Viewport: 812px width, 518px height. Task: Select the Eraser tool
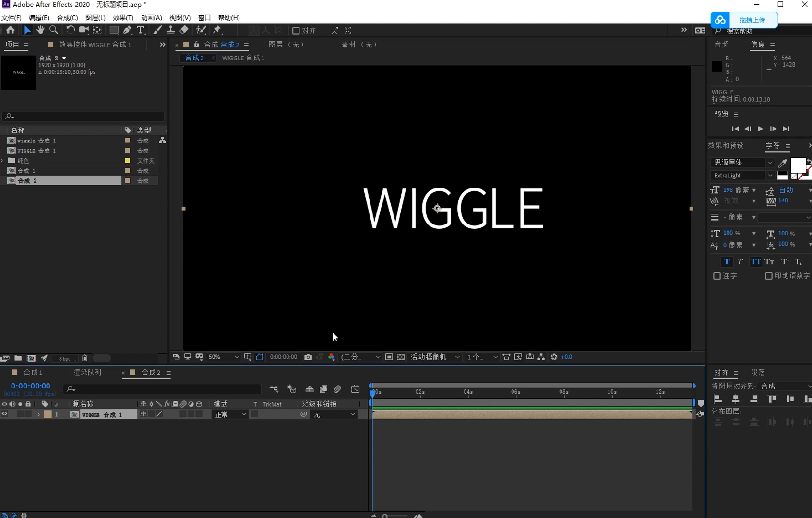tap(184, 30)
